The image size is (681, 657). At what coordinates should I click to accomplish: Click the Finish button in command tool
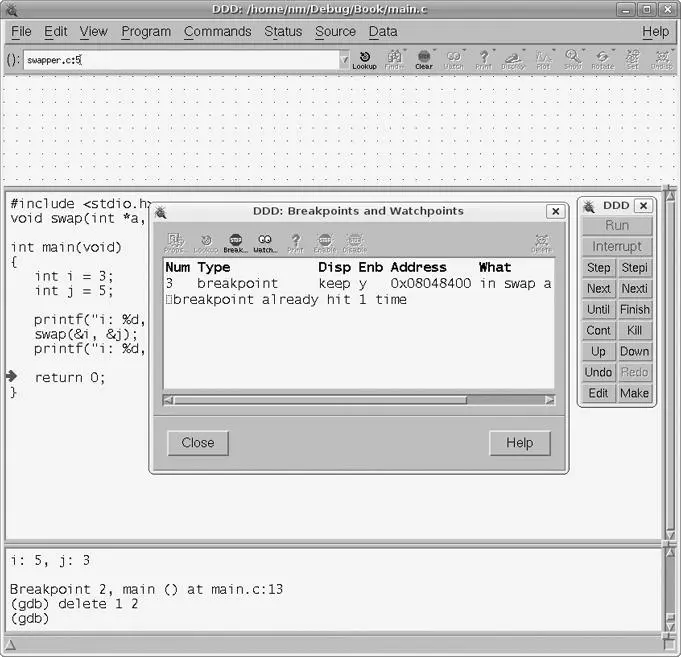[634, 310]
